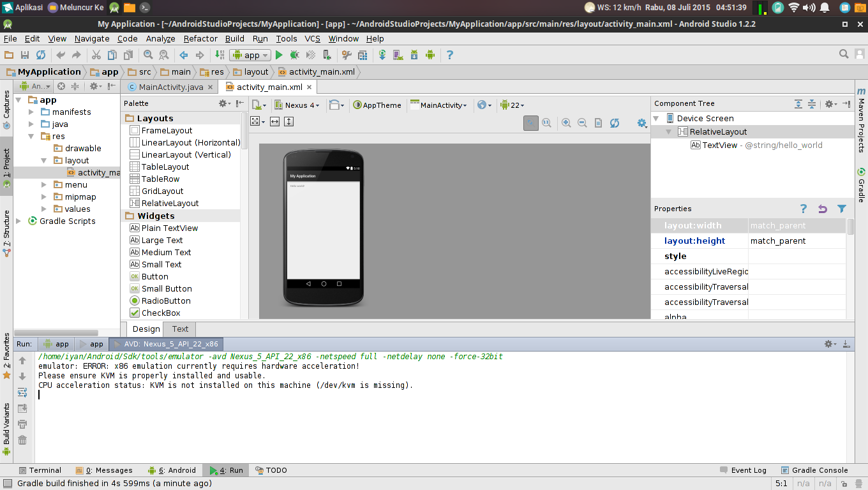Screen dimensions: 868x490
Task: Switch to the Text tab in layout editor
Action: 179,329
